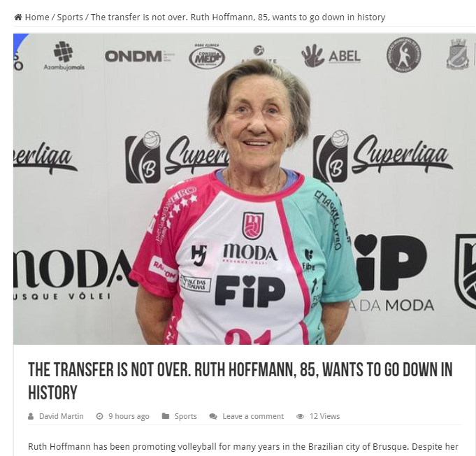Click the clock icon beside the post time
The image size is (476, 456).
pyautogui.click(x=99, y=416)
